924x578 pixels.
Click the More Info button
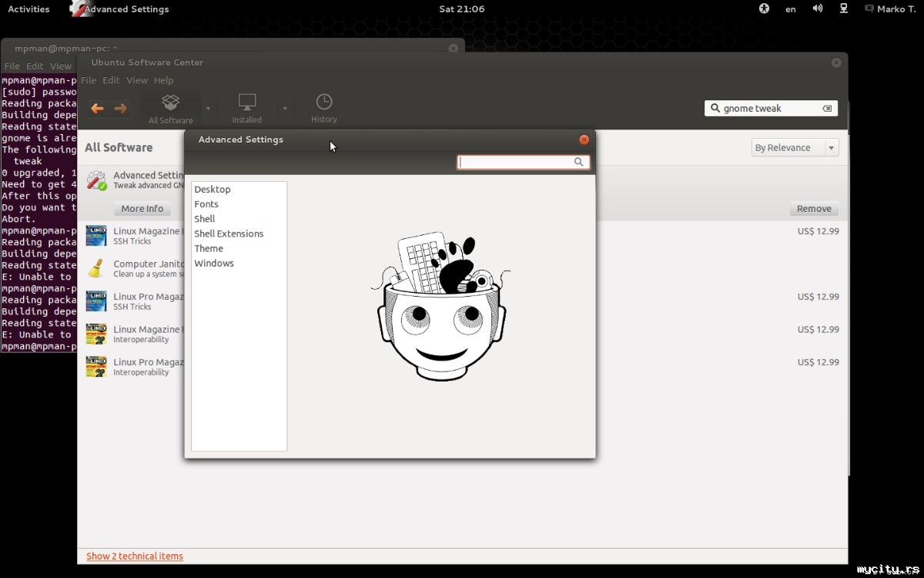(x=142, y=209)
